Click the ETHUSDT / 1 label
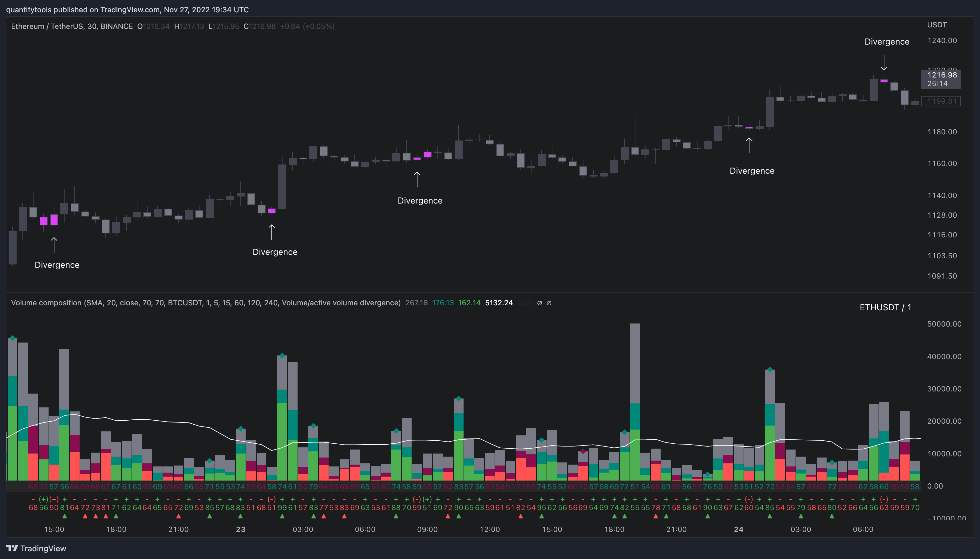980x559 pixels. tap(885, 307)
